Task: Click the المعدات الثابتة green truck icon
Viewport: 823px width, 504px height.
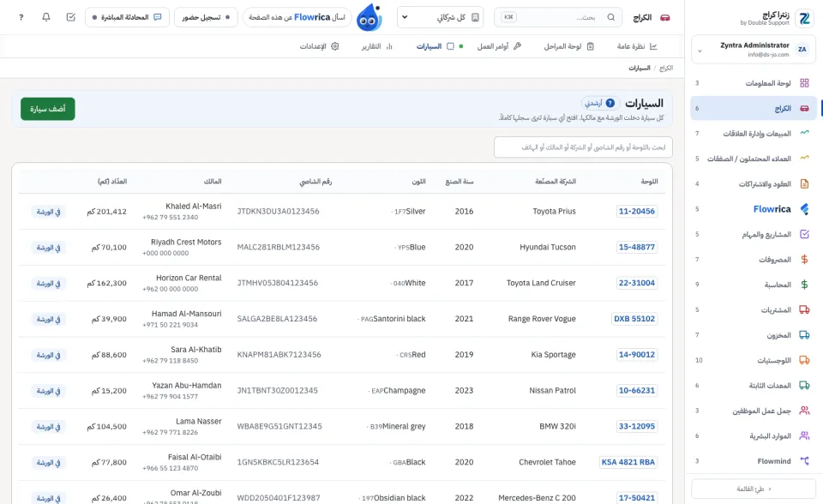Action: [804, 386]
